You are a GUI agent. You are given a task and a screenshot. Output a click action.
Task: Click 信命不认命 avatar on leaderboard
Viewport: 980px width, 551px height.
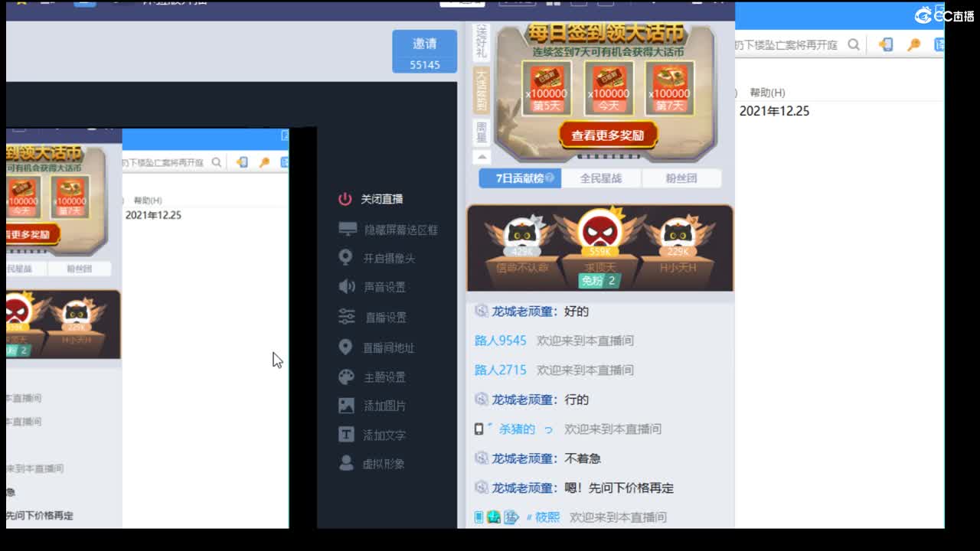522,233
